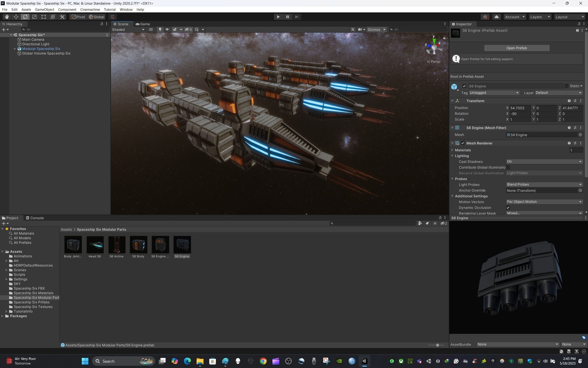Select the Rotate tool
This screenshot has width=588, height=368.
[x=25, y=17]
